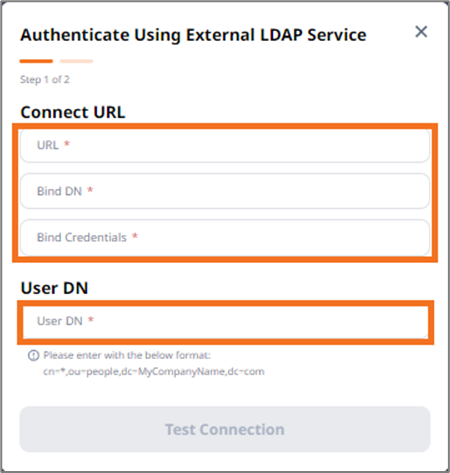Click the Authenticate Using External LDAP Service title
This screenshot has width=450, height=473.
pos(193,35)
